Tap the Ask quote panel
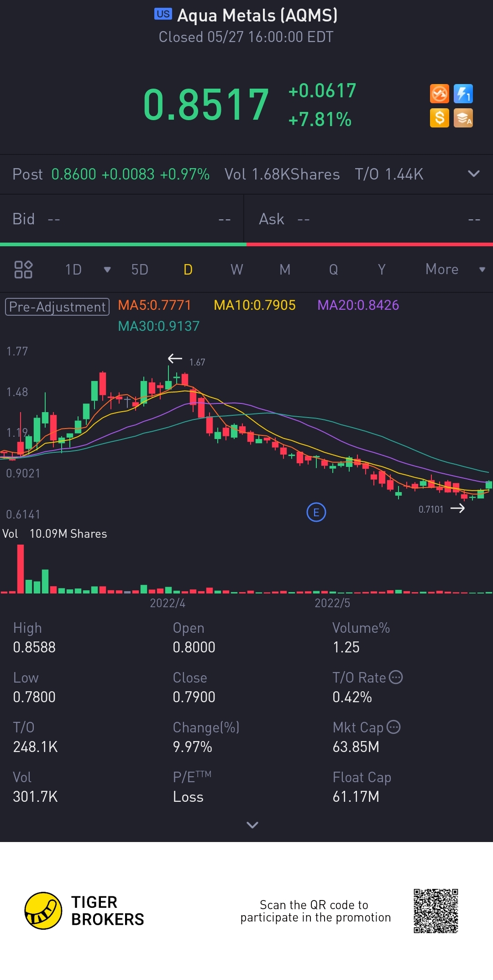The width and height of the screenshot is (493, 980). click(369, 219)
